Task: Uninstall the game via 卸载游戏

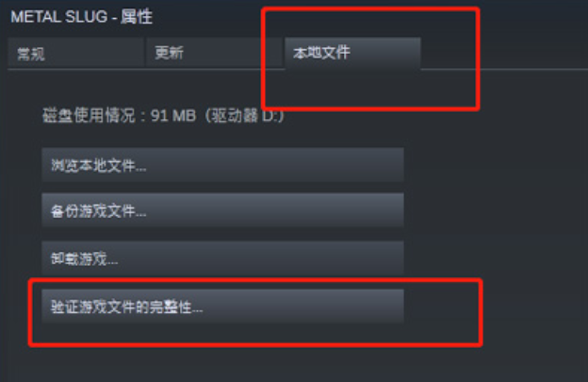Action: click(x=222, y=258)
